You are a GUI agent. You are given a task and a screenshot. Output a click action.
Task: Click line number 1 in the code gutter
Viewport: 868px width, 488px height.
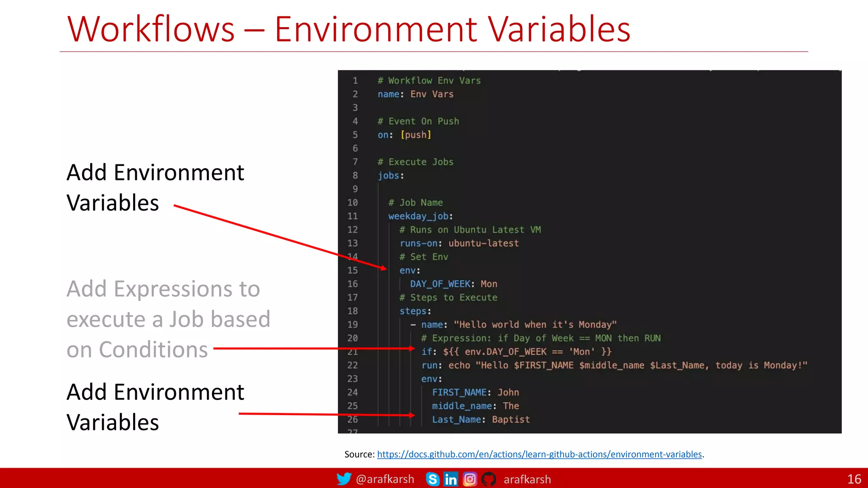click(355, 80)
